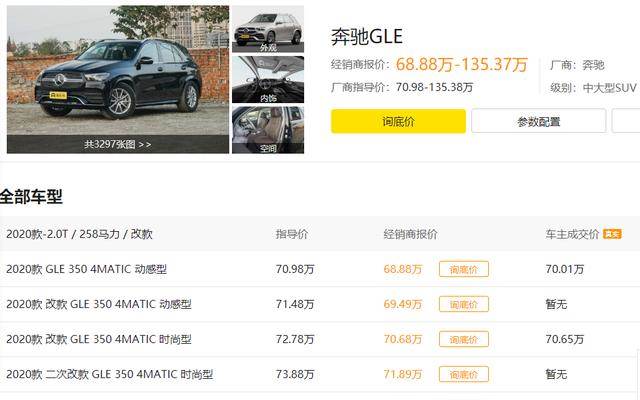
Task: Open the 外观 exterior thumbnail
Action: tap(268, 29)
